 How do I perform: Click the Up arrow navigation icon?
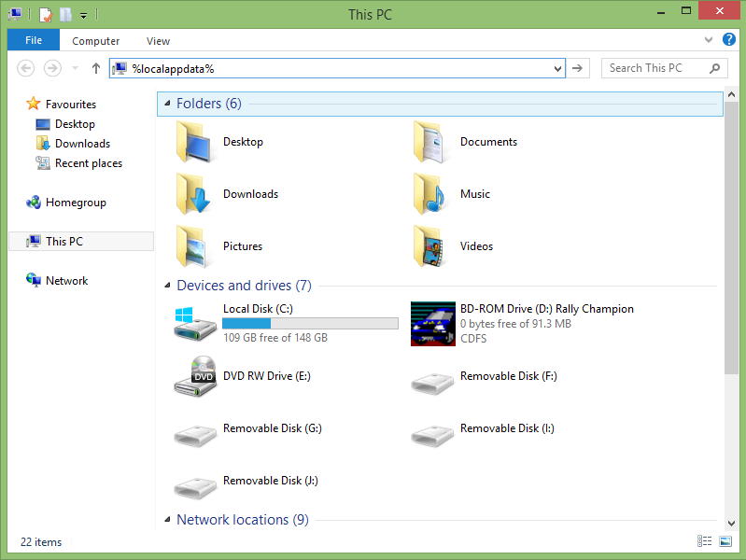(96, 68)
